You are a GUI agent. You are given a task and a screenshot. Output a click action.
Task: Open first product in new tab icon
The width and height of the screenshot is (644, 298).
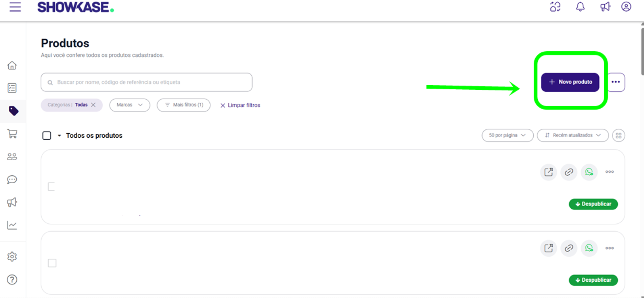(548, 172)
